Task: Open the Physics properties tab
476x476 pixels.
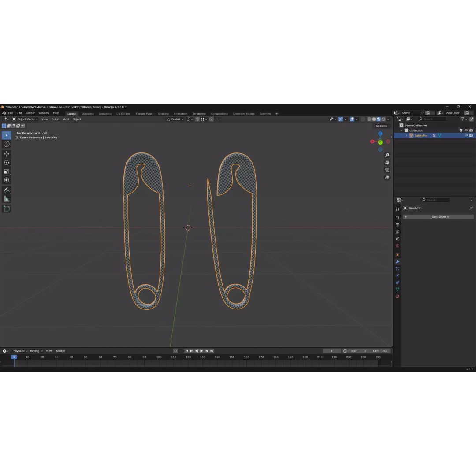Action: [x=398, y=275]
